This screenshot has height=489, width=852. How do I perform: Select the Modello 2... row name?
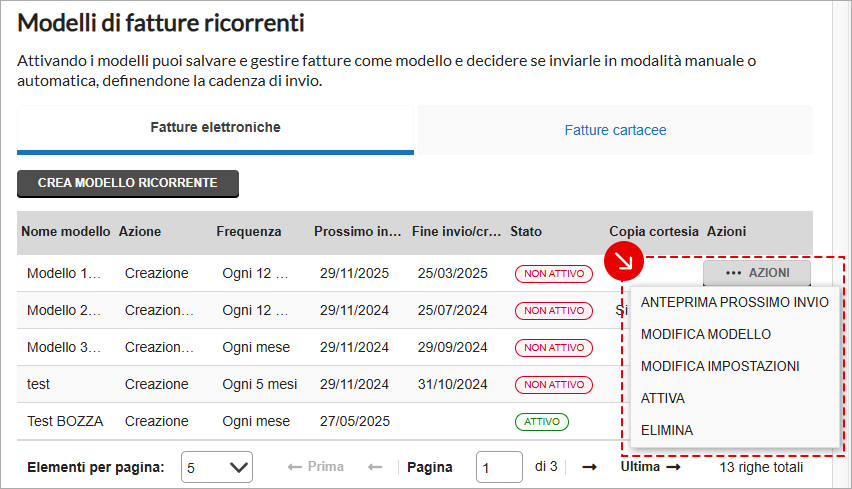64,310
